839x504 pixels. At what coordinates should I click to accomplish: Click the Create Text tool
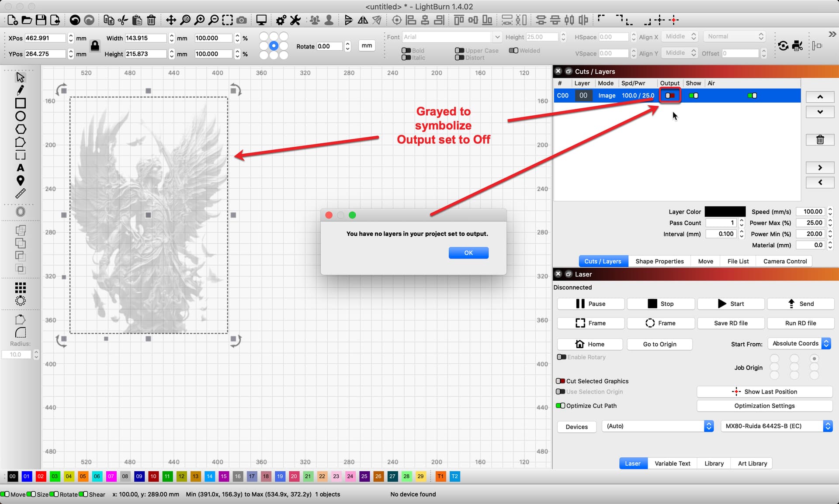pos(20,168)
